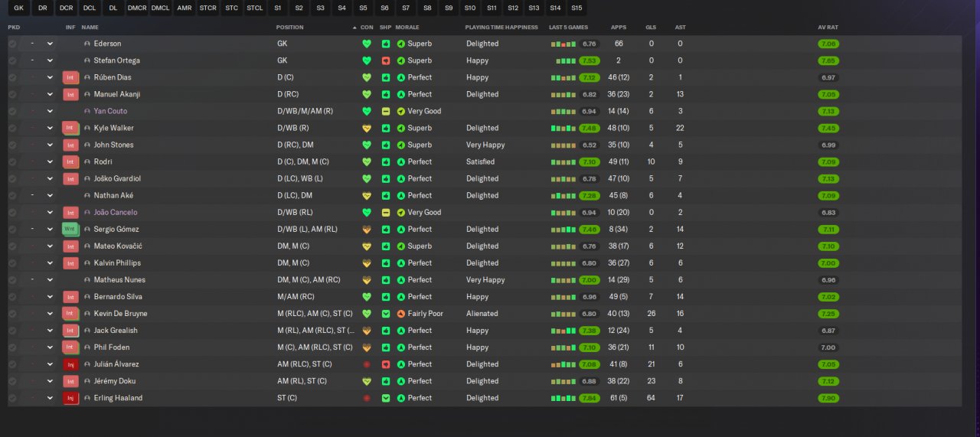Toggle the picked checkmark for Phil Foden

[x=12, y=347]
